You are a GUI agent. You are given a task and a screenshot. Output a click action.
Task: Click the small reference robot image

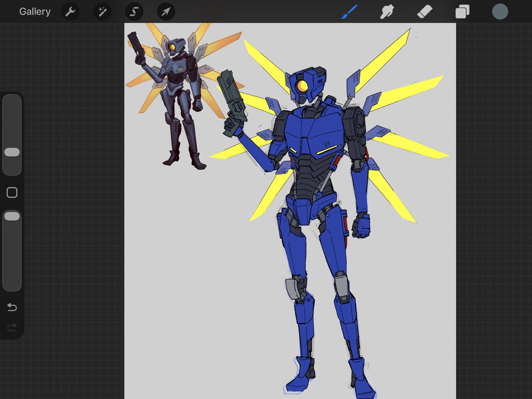[184, 96]
